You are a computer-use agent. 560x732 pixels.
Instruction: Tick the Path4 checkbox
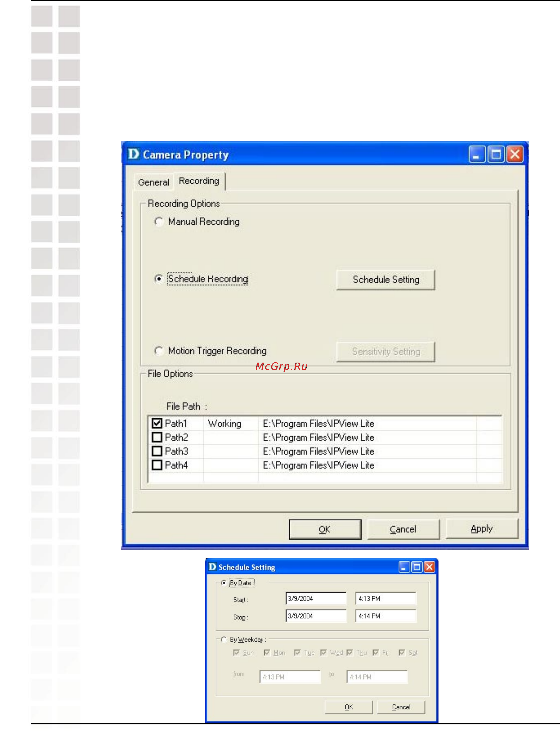157,465
